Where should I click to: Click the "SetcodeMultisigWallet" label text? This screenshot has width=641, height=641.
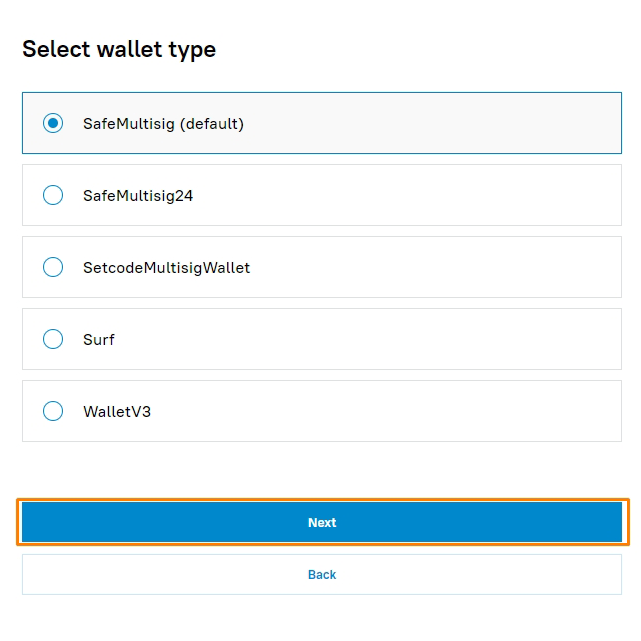point(166,268)
